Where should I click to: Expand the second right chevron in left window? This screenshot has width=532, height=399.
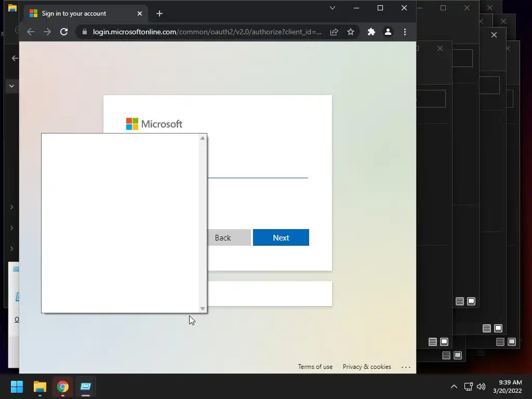tap(12, 228)
